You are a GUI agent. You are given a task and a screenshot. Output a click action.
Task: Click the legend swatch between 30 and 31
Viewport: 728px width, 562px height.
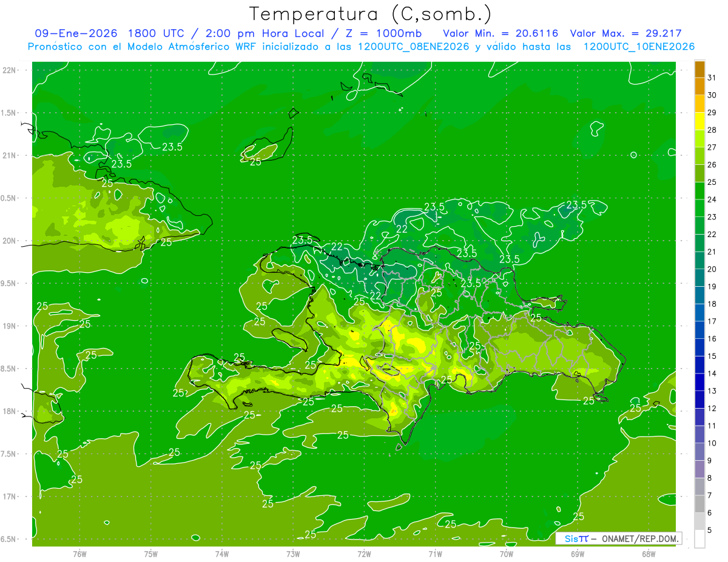click(x=699, y=87)
